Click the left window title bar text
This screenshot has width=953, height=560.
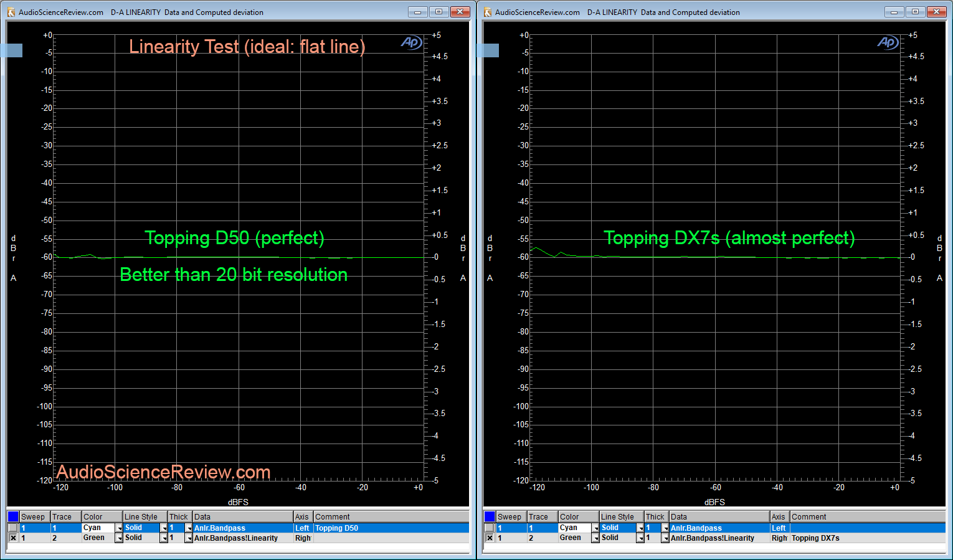pos(141,12)
